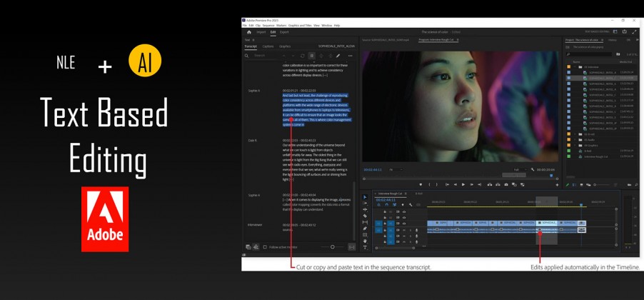
Task: Go to the Home screen icon
Action: coord(249,32)
